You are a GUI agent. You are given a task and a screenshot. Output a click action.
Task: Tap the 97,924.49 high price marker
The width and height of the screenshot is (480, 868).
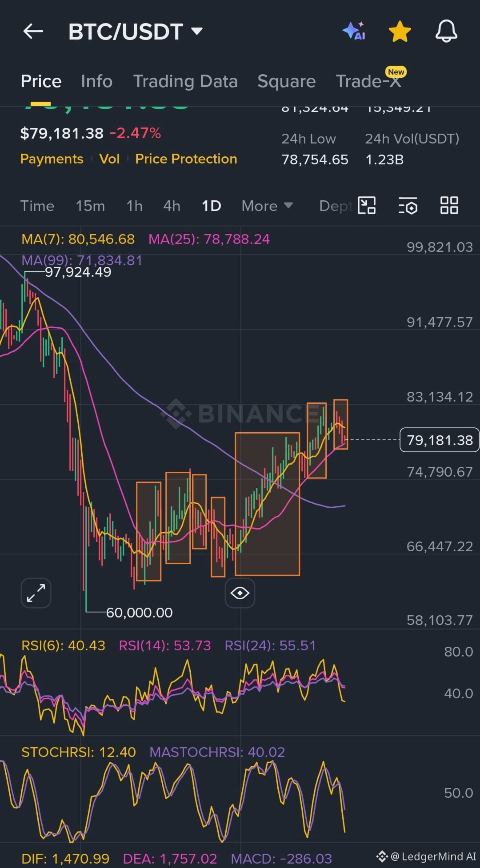(78, 272)
